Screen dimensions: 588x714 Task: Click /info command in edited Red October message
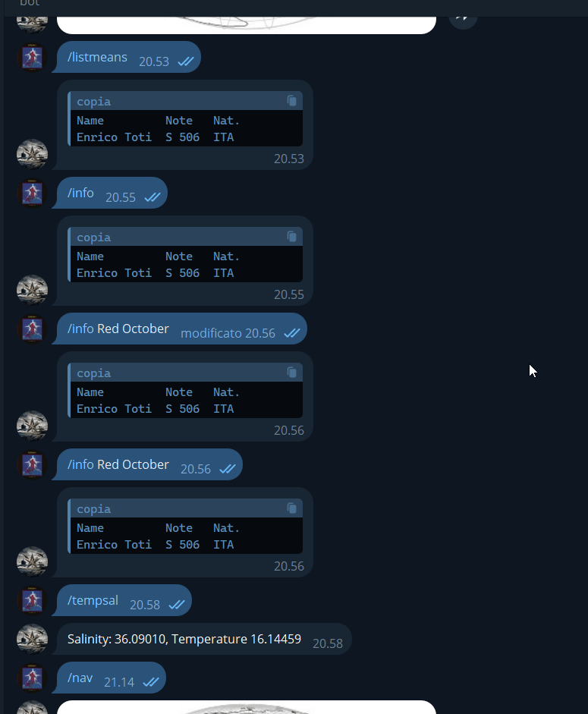coord(80,329)
